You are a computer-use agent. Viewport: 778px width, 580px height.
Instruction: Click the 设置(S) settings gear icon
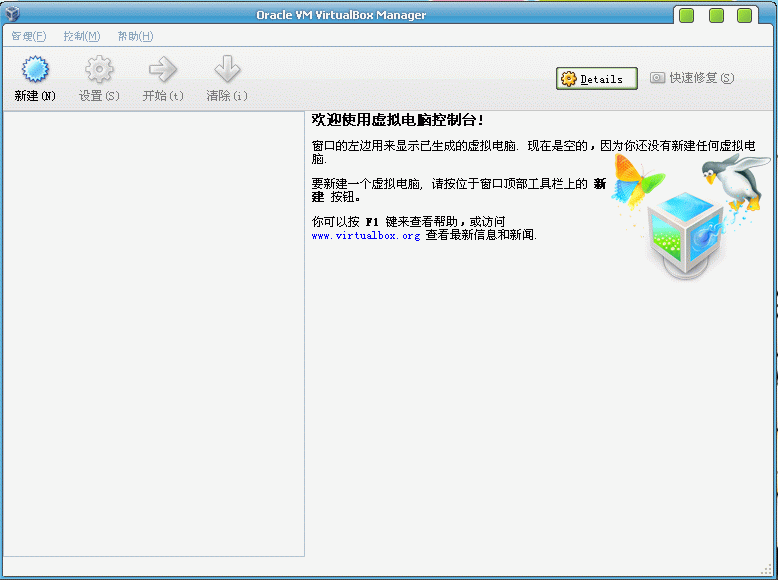coord(99,69)
